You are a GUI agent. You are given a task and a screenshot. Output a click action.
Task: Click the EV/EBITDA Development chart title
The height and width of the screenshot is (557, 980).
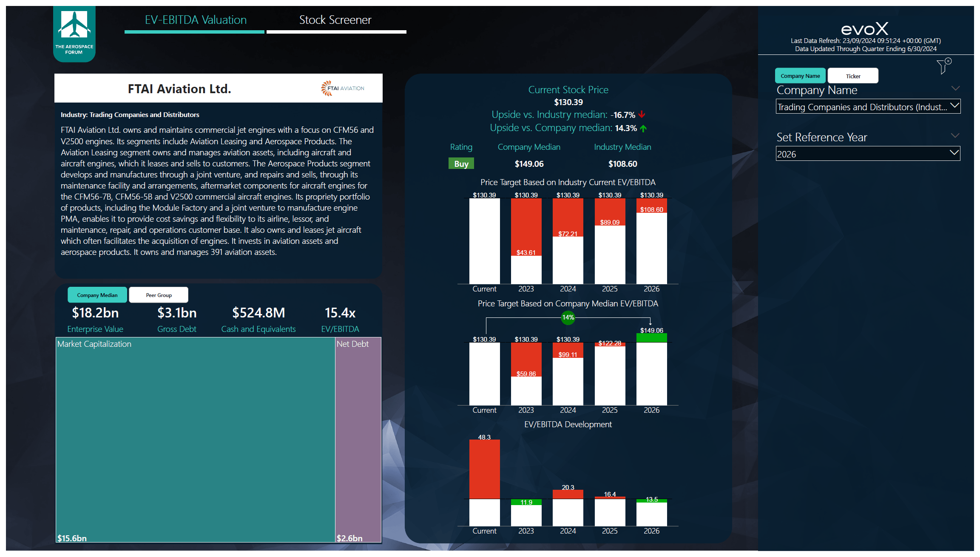click(568, 424)
